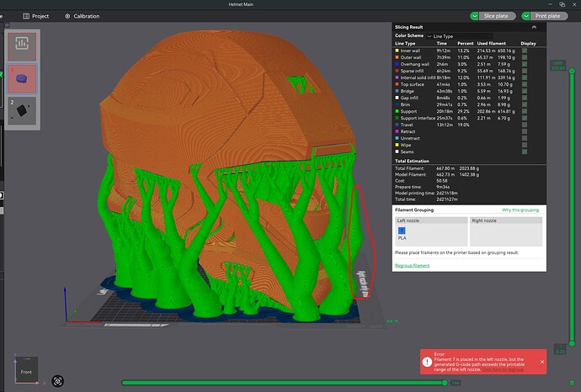Collapse the Slicing Result panel

coord(534,27)
